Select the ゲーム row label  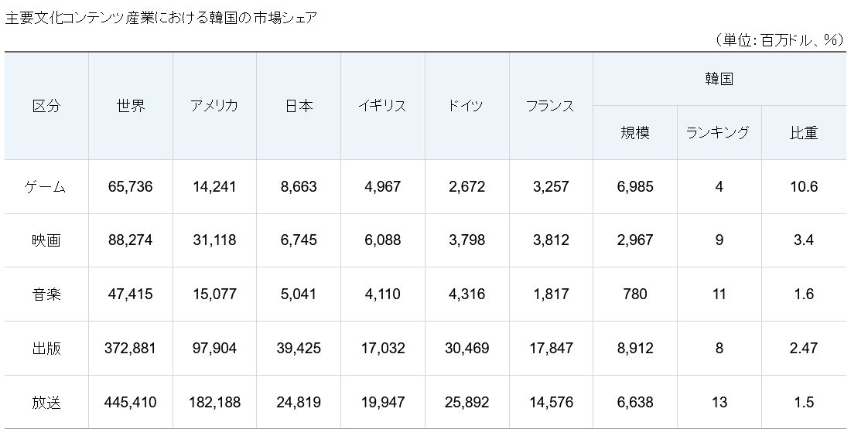pos(46,186)
